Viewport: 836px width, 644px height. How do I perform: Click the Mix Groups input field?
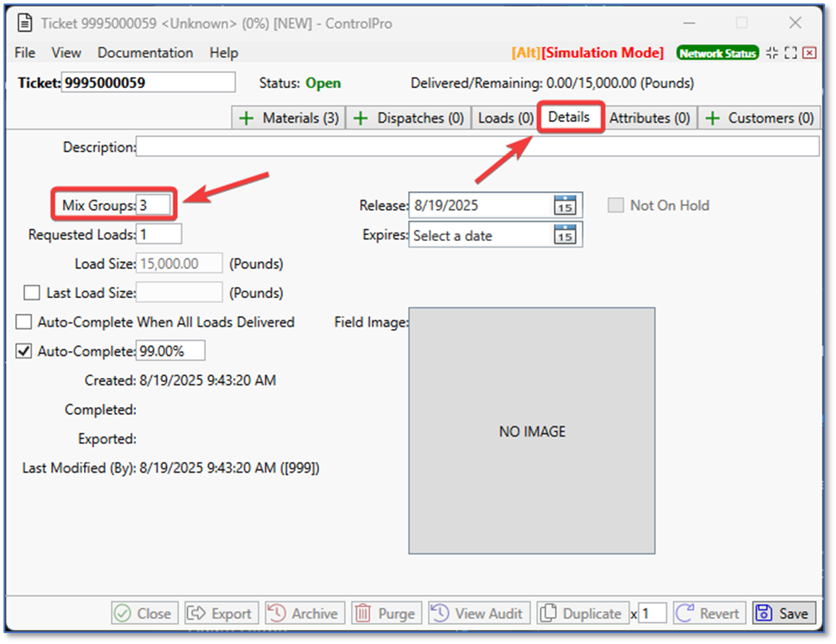[x=154, y=205]
